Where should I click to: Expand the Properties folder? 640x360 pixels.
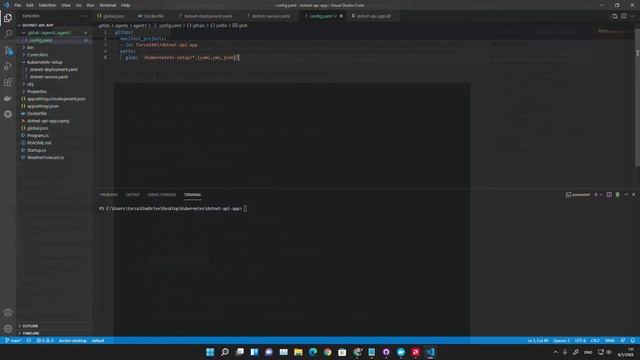coord(55,91)
